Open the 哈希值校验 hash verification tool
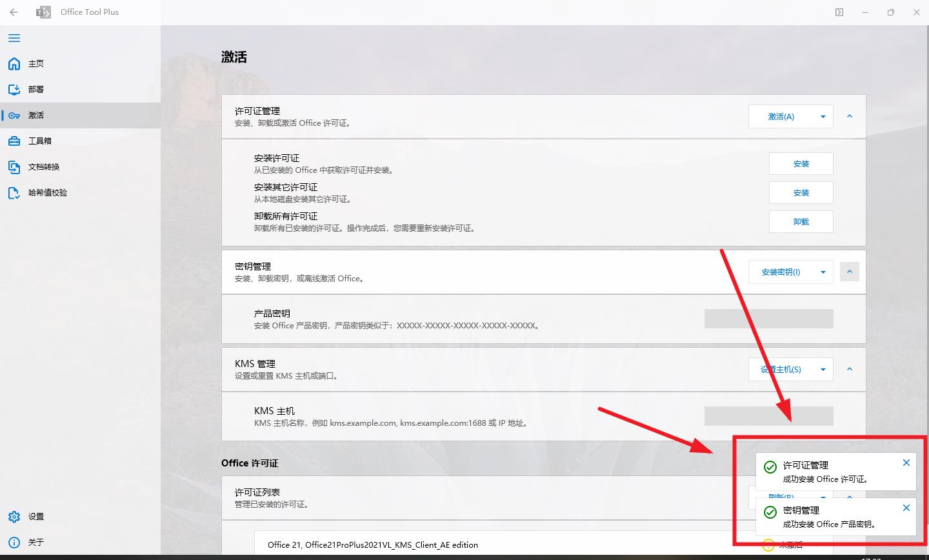Image resolution: width=929 pixels, height=560 pixels. point(48,192)
